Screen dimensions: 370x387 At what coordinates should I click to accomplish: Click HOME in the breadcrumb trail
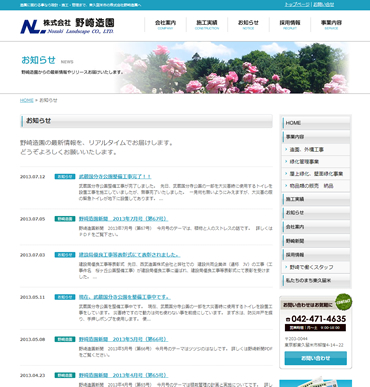27,100
